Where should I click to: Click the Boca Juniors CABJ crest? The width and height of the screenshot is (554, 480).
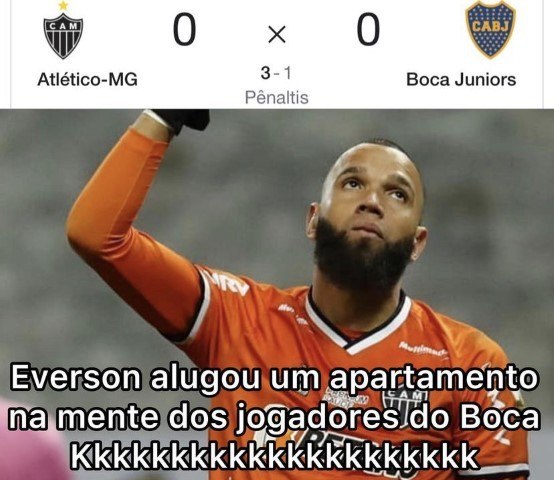tap(489, 29)
